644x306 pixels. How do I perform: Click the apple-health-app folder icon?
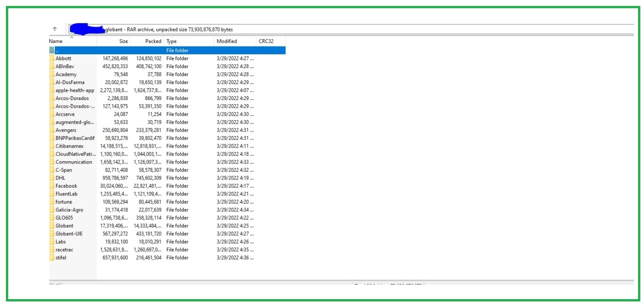[52, 90]
